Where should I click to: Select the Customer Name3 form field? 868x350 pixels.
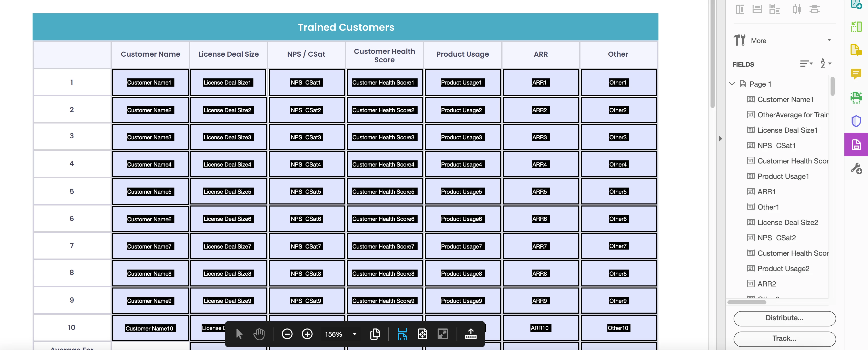coord(150,137)
